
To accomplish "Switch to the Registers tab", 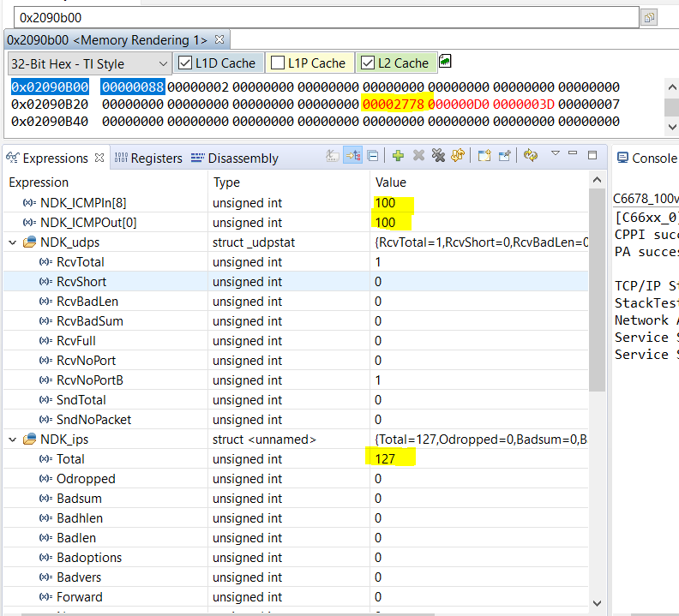I will [148, 158].
